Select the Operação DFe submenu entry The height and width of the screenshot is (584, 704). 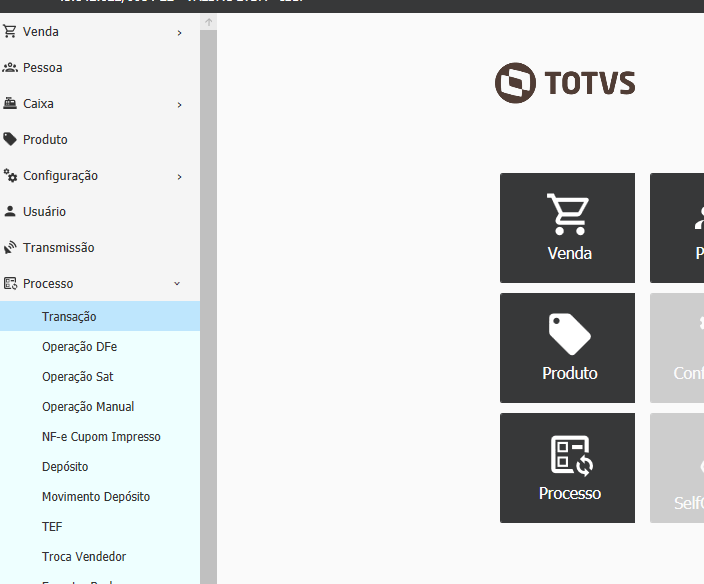point(100,346)
